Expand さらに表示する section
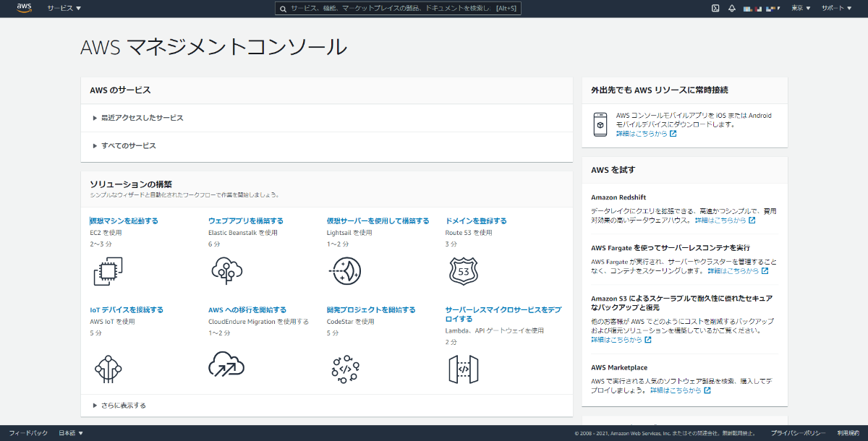This screenshot has height=441, width=868. [x=119, y=406]
